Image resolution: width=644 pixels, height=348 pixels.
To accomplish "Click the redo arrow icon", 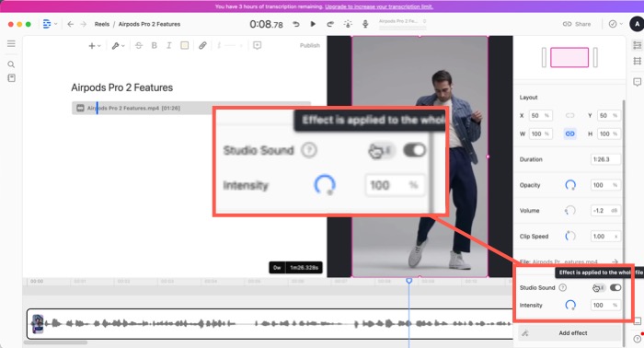I will tap(330, 24).
